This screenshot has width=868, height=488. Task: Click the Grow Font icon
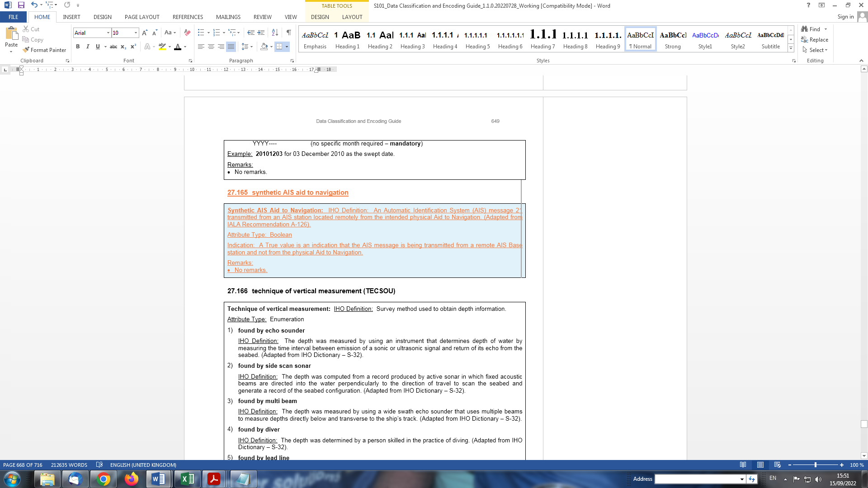pos(145,33)
